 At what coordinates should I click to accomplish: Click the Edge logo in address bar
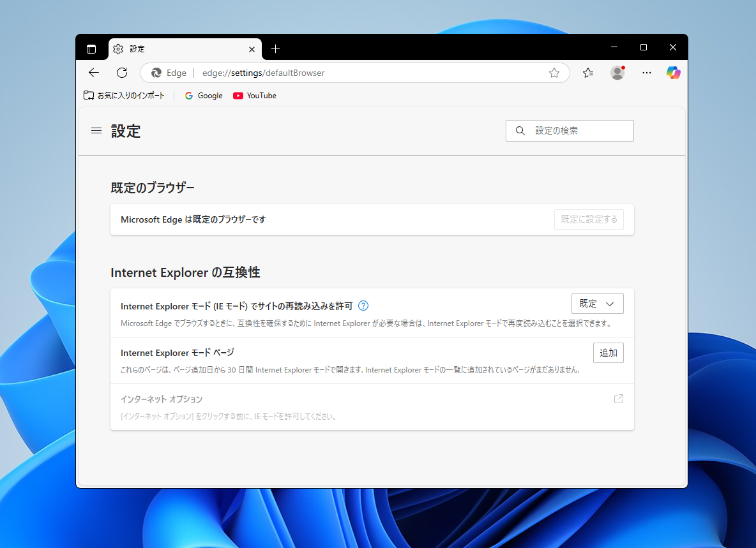[156, 73]
